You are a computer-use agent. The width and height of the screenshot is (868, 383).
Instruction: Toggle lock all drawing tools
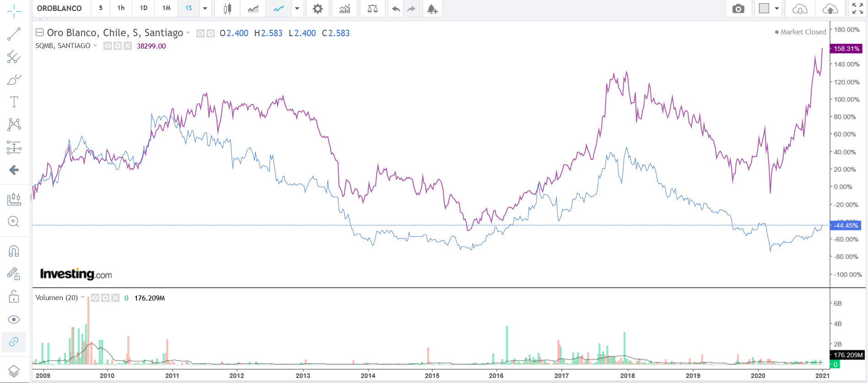(x=14, y=297)
